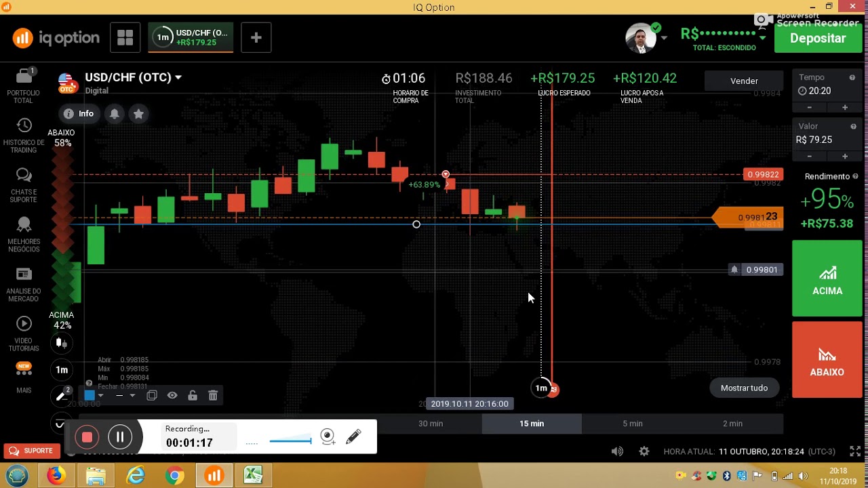This screenshot has height=488, width=868.
Task: Open the Portfolio Total panel
Action: 24,85
